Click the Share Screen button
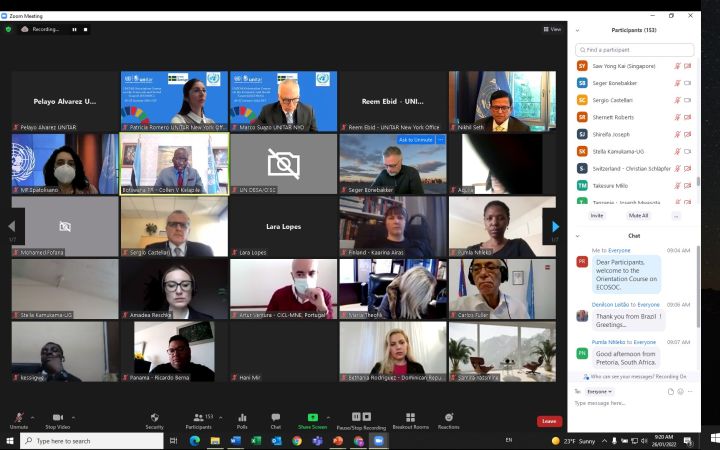This screenshot has height=450, width=720. point(312,417)
